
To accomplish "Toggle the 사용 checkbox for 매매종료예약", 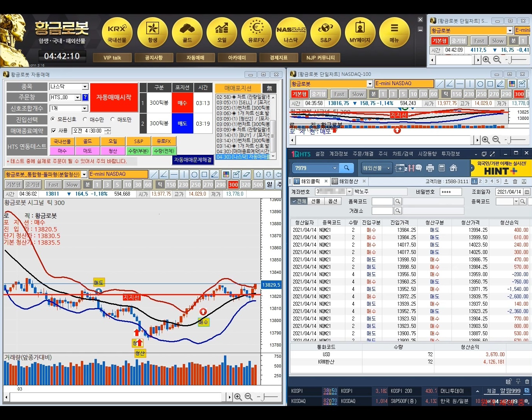I will [x=54, y=131].
